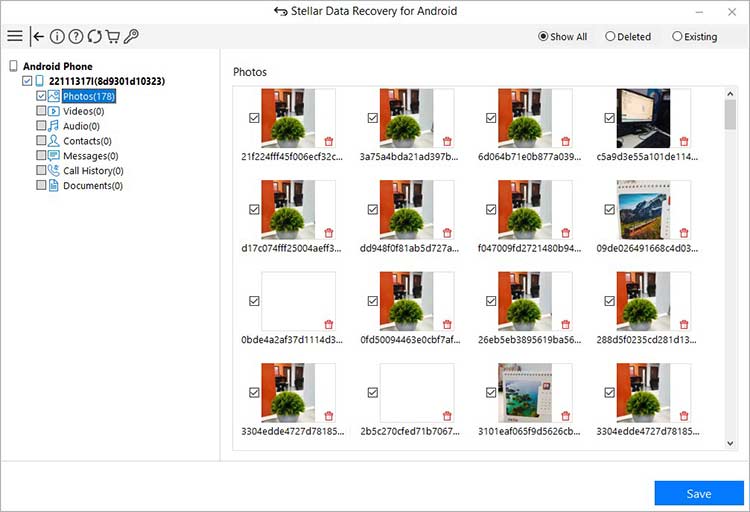The width and height of the screenshot is (750, 512).
Task: Close the Stellar Data Recovery window
Action: coord(732,12)
